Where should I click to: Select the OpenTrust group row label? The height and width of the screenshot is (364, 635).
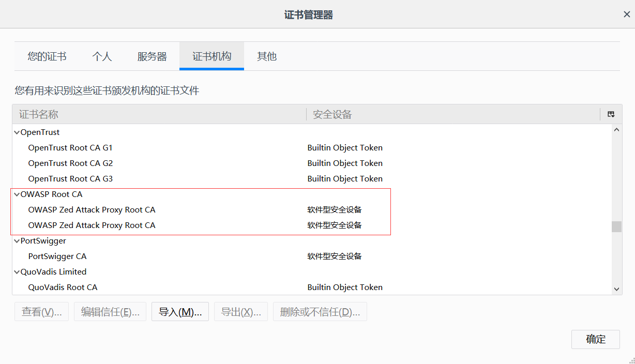tap(40, 132)
